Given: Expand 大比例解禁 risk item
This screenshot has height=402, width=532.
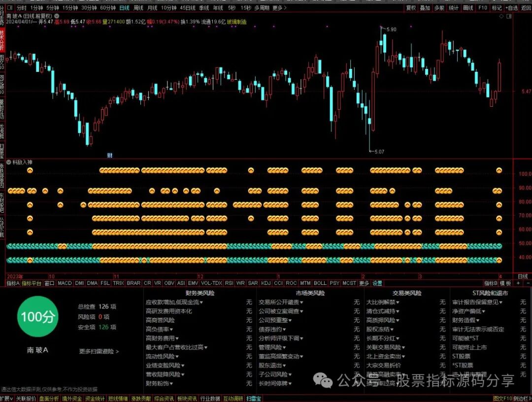Looking at the screenshot, I should (383, 302).
